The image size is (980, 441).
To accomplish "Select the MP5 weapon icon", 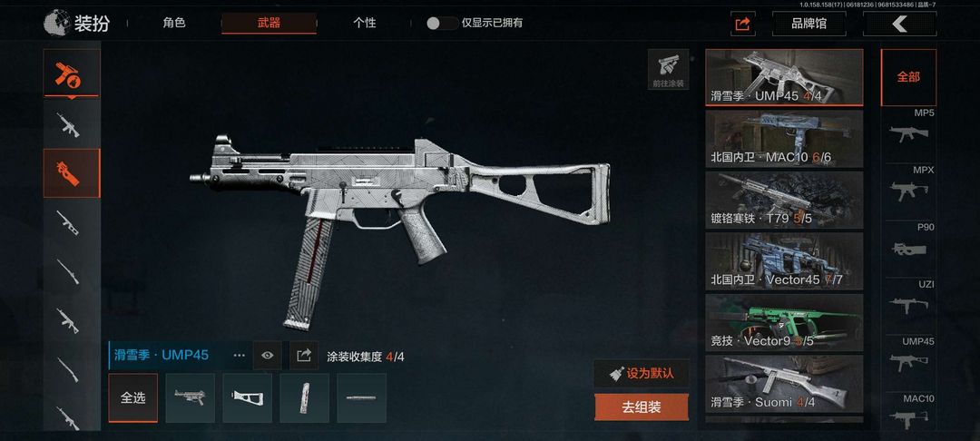I will click(x=908, y=133).
